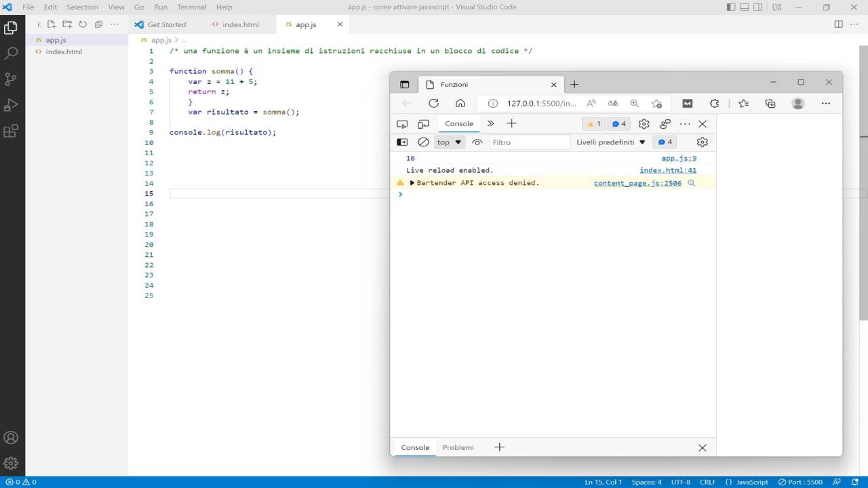This screenshot has width=868, height=488.
Task: Open DevTools settings gear
Action: tap(643, 123)
